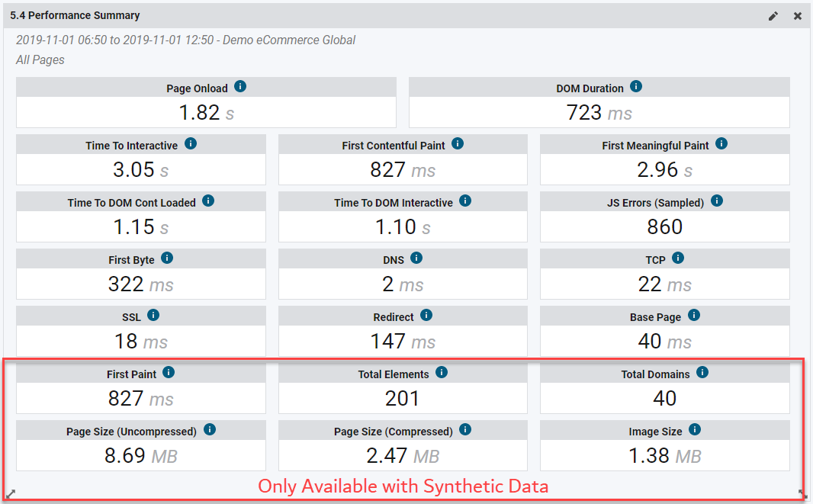813x504 pixels.
Task: Click the DOM Duration metric label
Action: coord(590,88)
